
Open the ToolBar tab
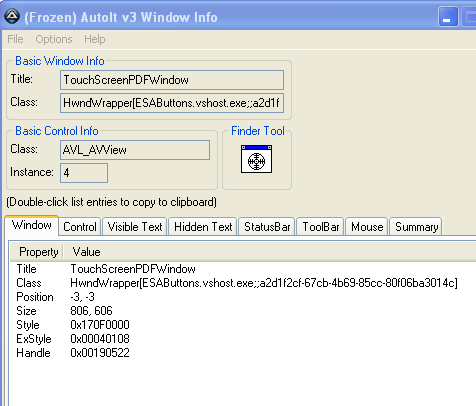coord(320,227)
